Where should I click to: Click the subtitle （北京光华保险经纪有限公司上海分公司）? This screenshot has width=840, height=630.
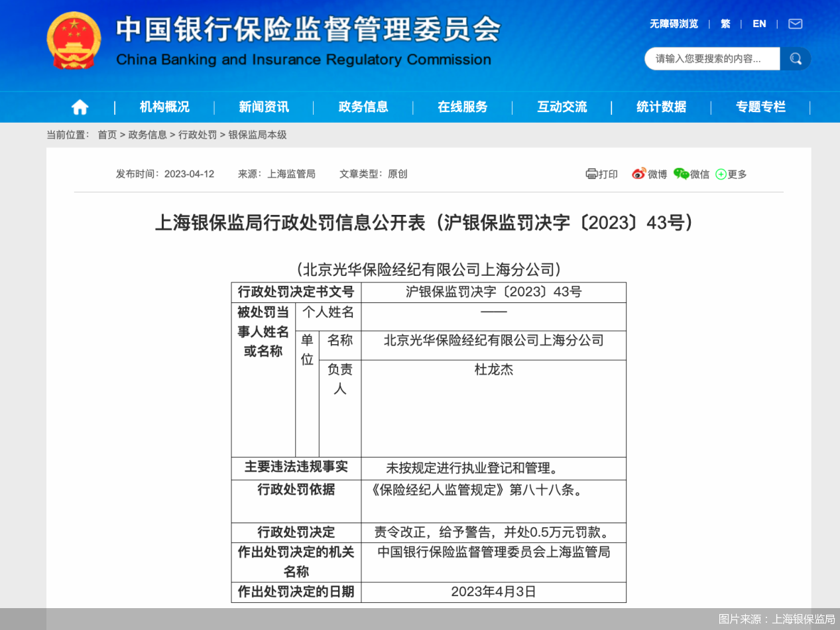pos(429,269)
